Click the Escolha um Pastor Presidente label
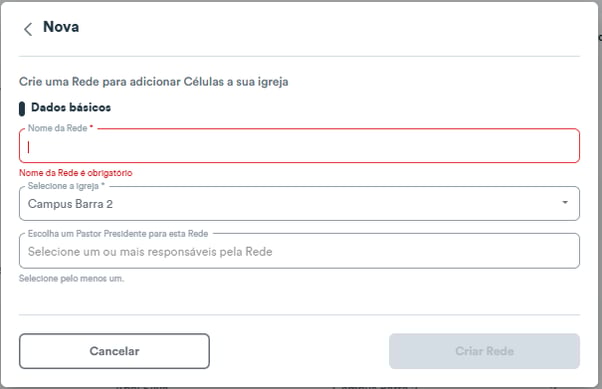This screenshot has height=389, width=602. click(x=118, y=233)
